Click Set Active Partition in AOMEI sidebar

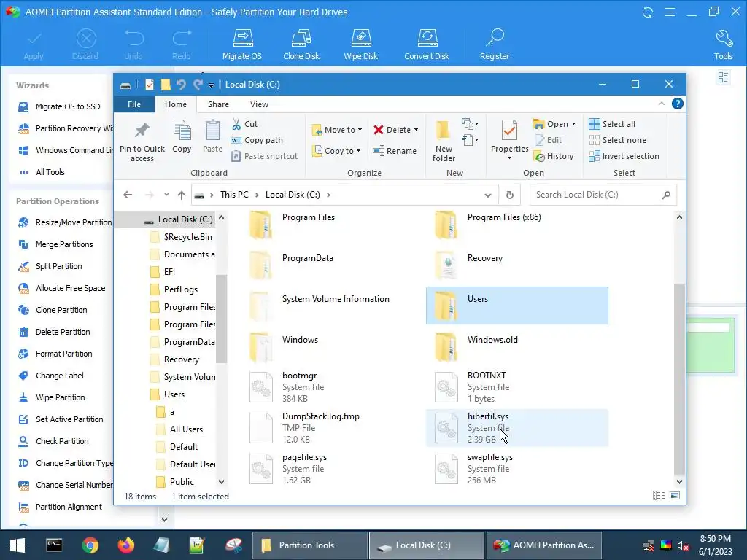click(x=69, y=419)
